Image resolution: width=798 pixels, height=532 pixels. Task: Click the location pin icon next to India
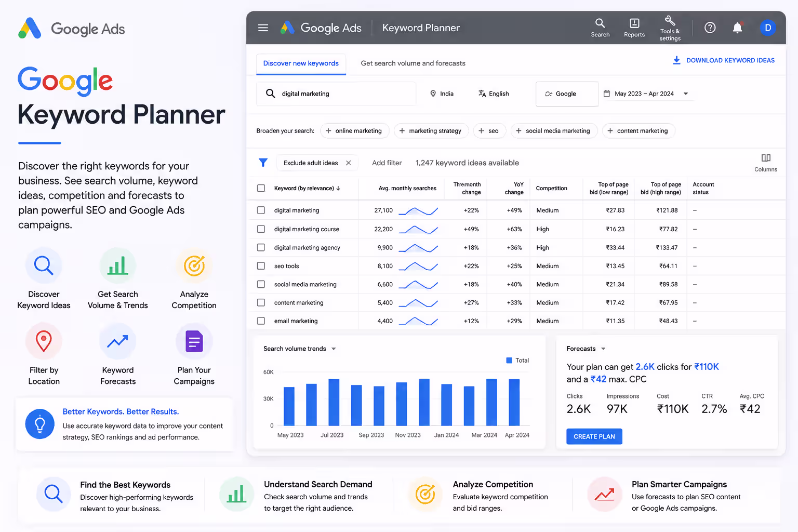(433, 94)
